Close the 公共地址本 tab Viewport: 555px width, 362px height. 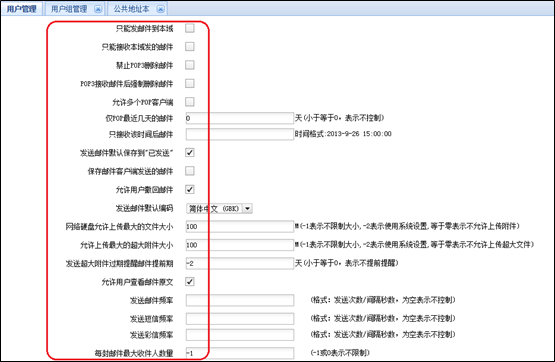pos(160,9)
